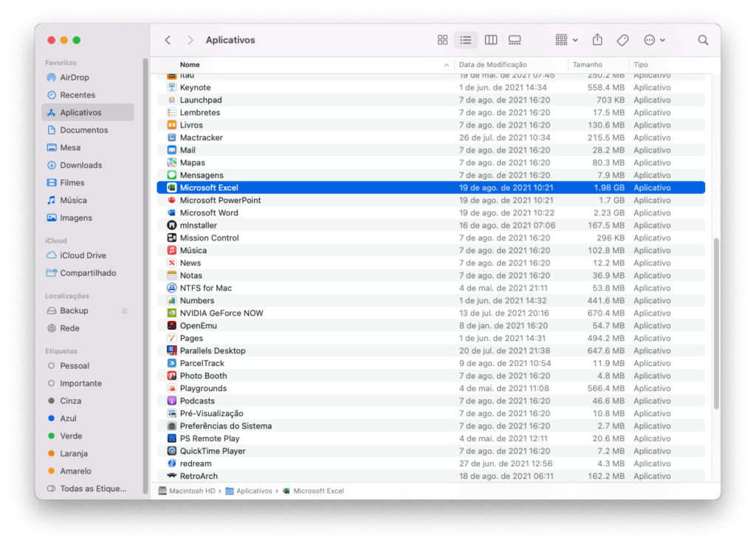Select the NTFS for Mac row
756x546 pixels.
pos(431,288)
